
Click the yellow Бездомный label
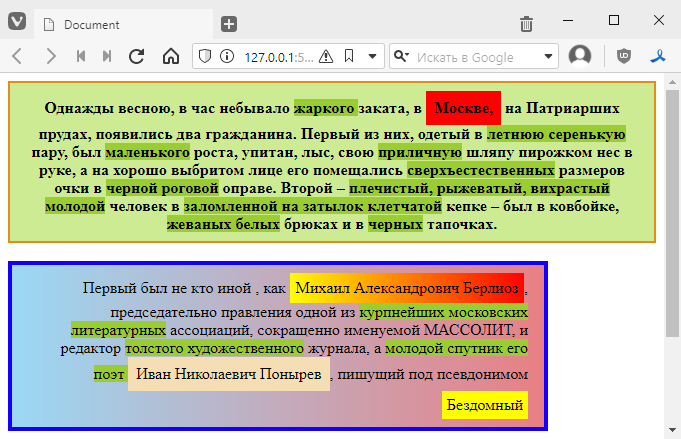pyautogui.click(x=485, y=406)
